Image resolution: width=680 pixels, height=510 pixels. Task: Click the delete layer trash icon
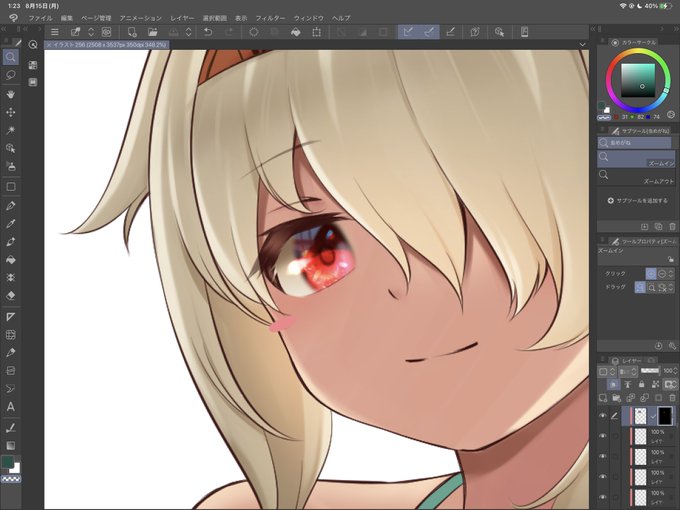point(672,398)
